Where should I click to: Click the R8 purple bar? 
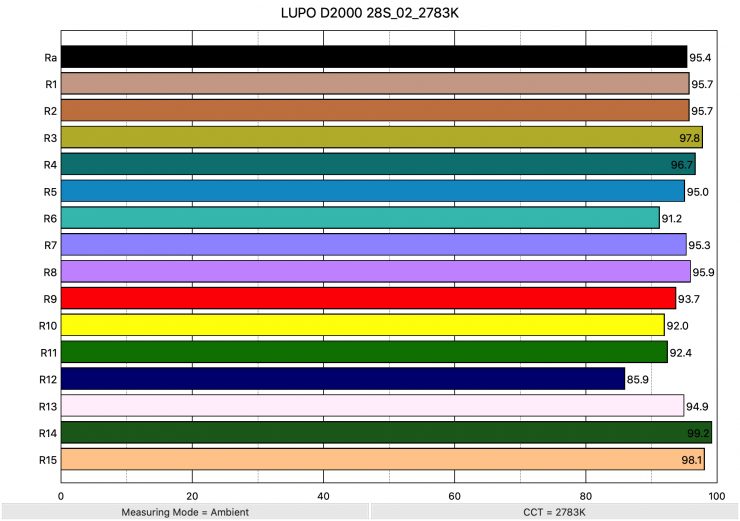tap(376, 271)
